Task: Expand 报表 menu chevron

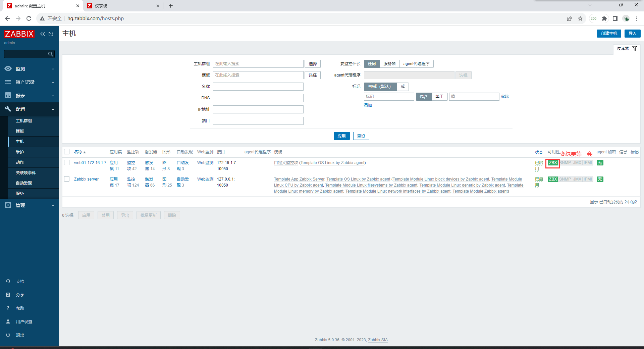Action: [53, 96]
